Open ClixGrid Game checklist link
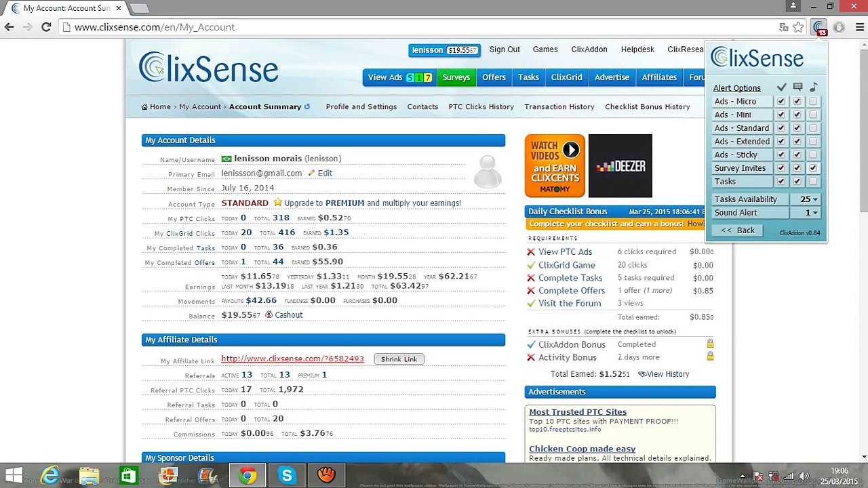This screenshot has height=488, width=868. [x=567, y=265]
